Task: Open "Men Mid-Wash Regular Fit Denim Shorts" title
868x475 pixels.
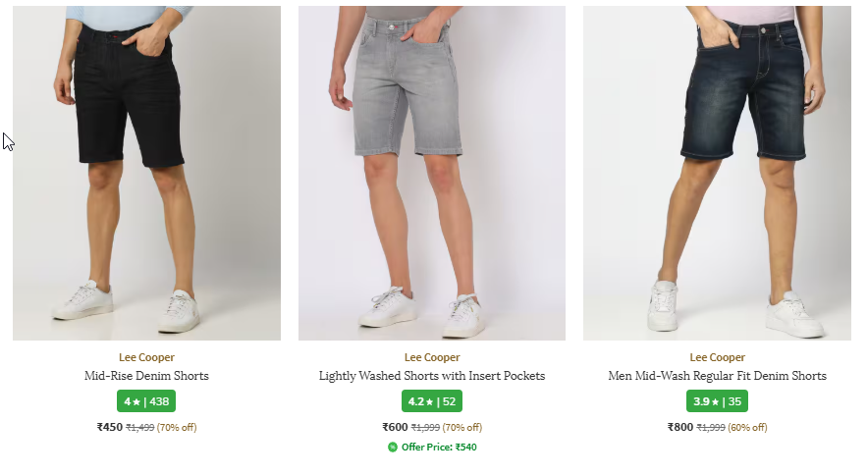Action: point(717,376)
